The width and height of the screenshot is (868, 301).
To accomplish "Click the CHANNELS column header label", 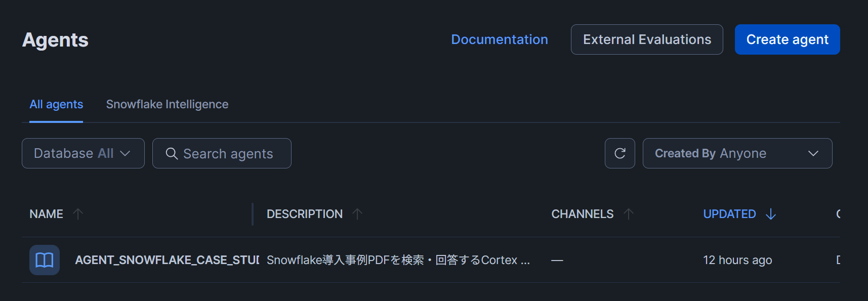I will click(582, 214).
